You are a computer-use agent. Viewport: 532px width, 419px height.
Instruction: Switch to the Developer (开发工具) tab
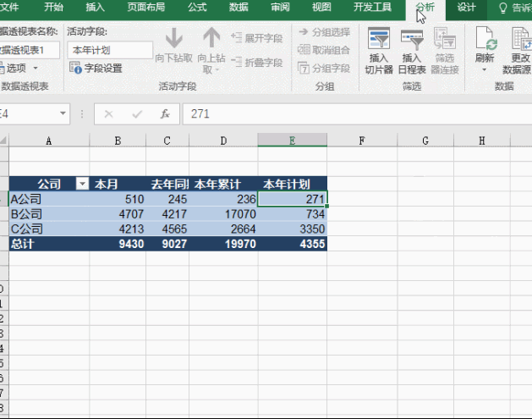[x=372, y=7]
